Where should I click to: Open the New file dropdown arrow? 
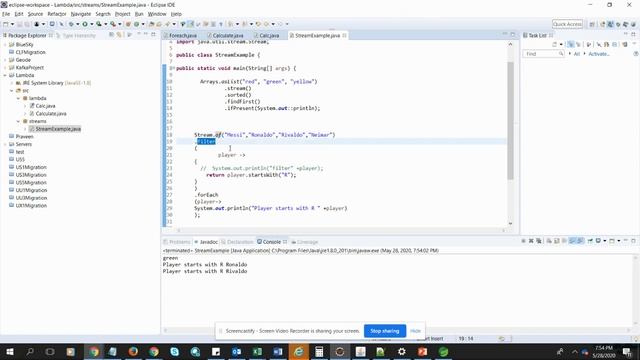click(12, 24)
